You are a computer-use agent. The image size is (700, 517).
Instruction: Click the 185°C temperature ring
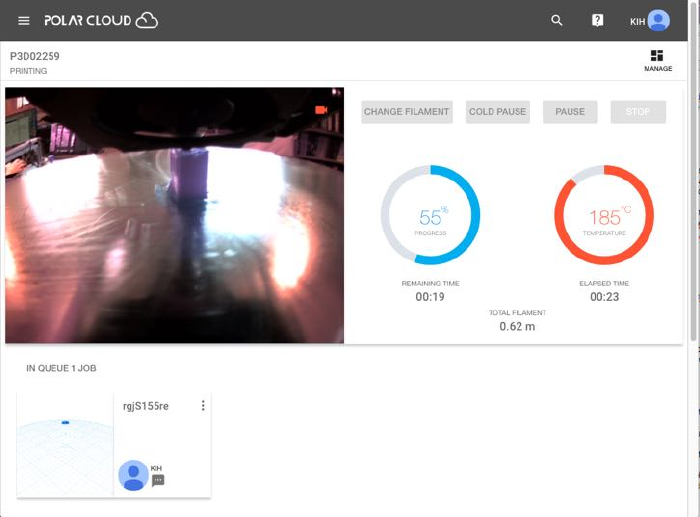coord(604,215)
